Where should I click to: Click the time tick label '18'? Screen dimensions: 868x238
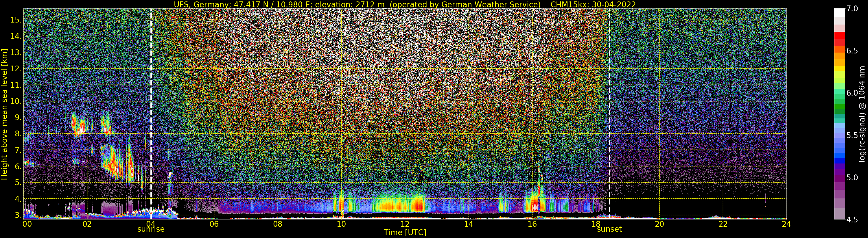click(596, 224)
